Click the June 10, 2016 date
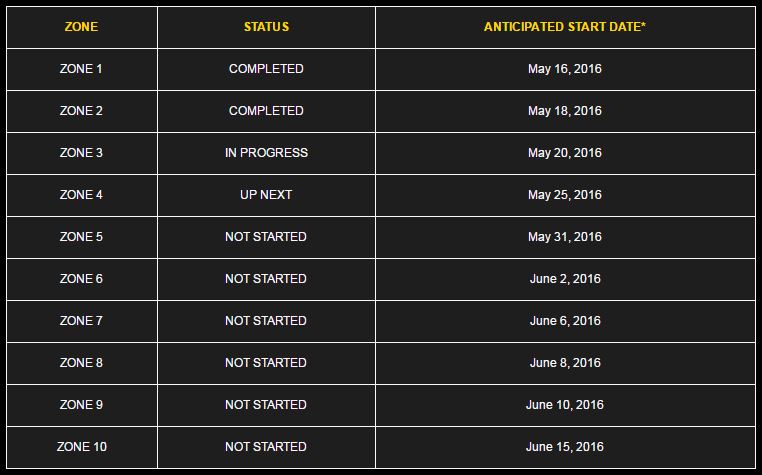 coord(565,405)
